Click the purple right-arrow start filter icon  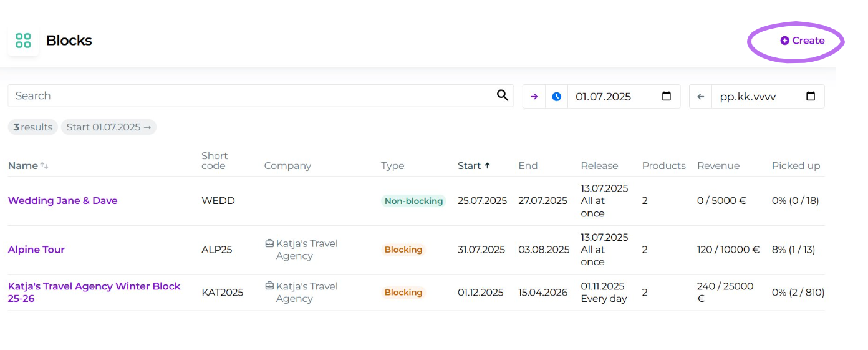[534, 97]
